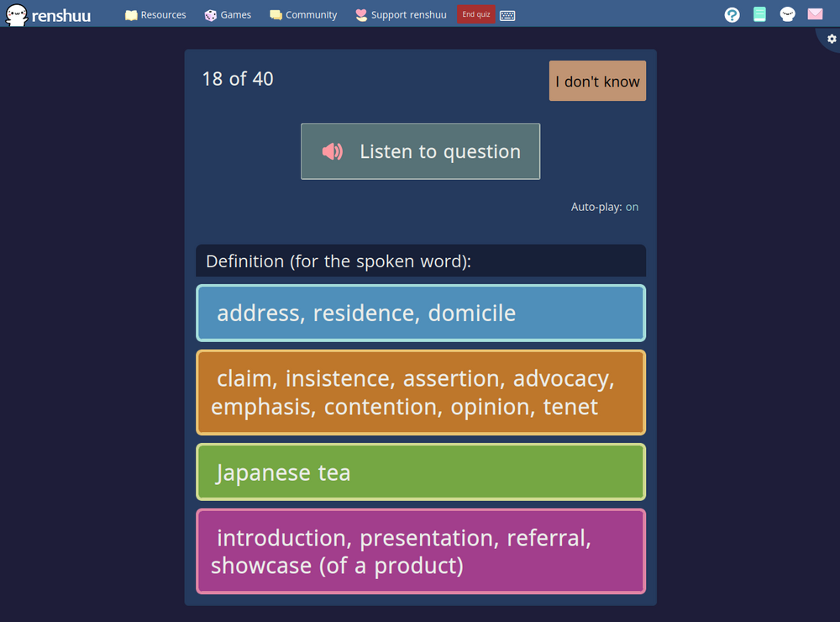Open the pink mail envelope icon
This screenshot has width=840, height=622.
(x=815, y=14)
